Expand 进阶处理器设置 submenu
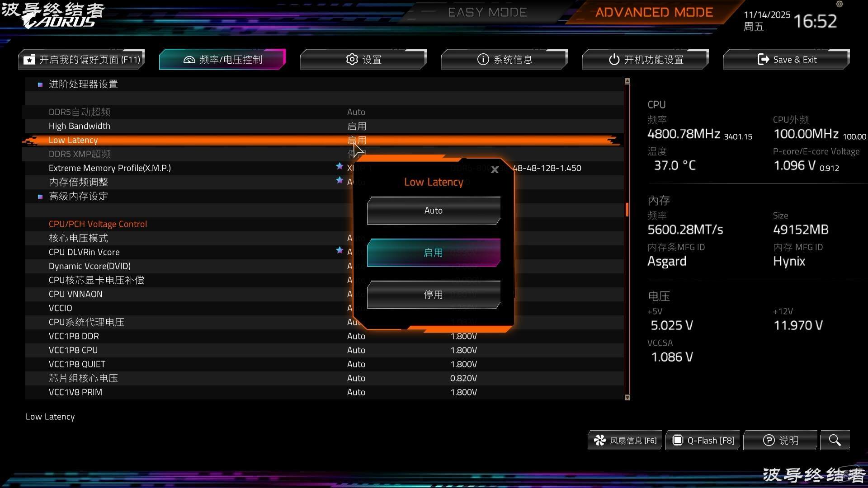The image size is (868, 488). [83, 84]
